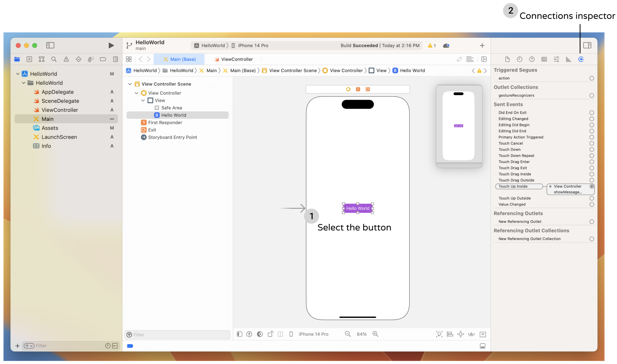This screenshot has height=364, width=617.
Task: Zoom out the canvas with the minus magnifier
Action: pyautogui.click(x=347, y=334)
